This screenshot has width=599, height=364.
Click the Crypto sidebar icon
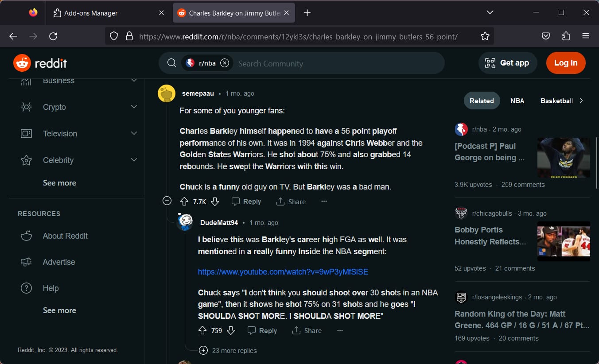pyautogui.click(x=27, y=107)
